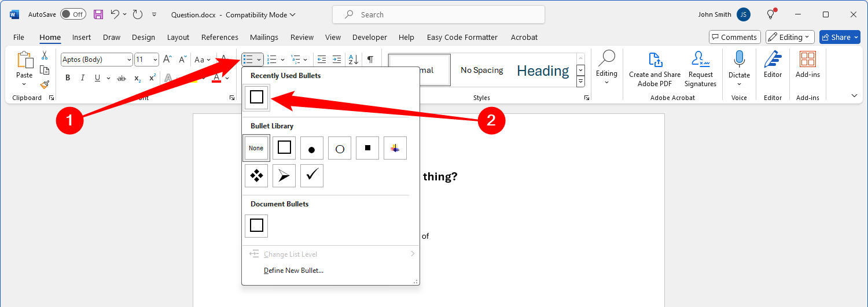
Task: Click the Numbering list icon
Action: click(x=272, y=60)
